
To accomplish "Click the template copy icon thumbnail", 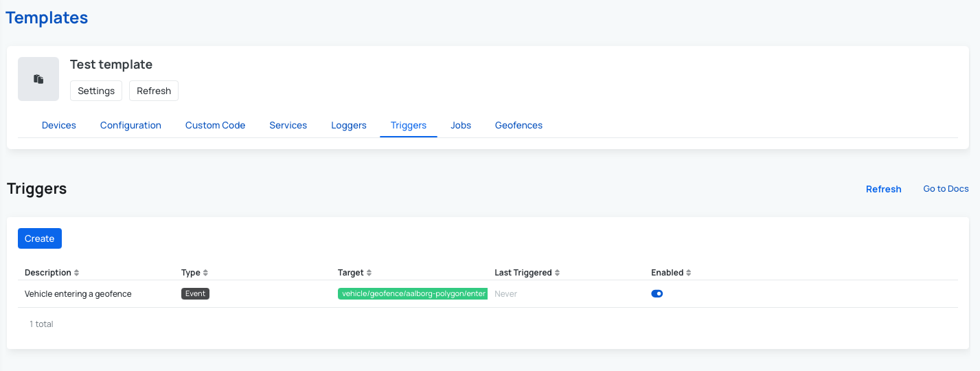I will 38,79.
